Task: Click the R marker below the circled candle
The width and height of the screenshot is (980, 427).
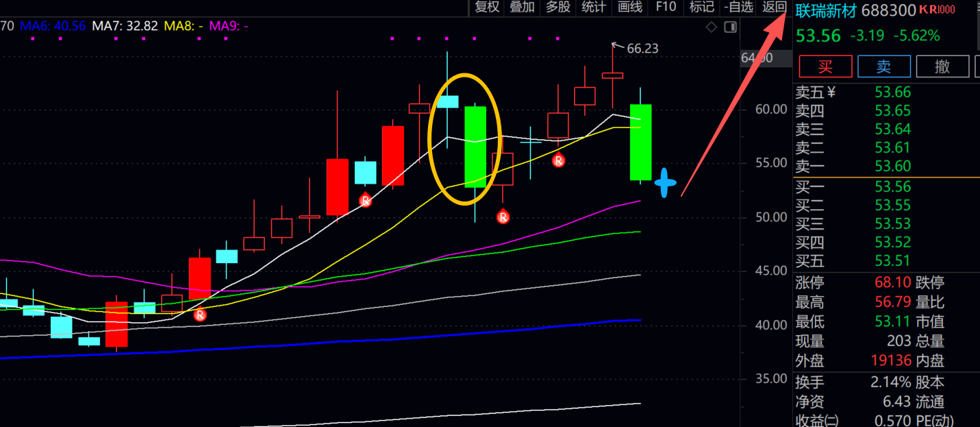Action: point(503,217)
